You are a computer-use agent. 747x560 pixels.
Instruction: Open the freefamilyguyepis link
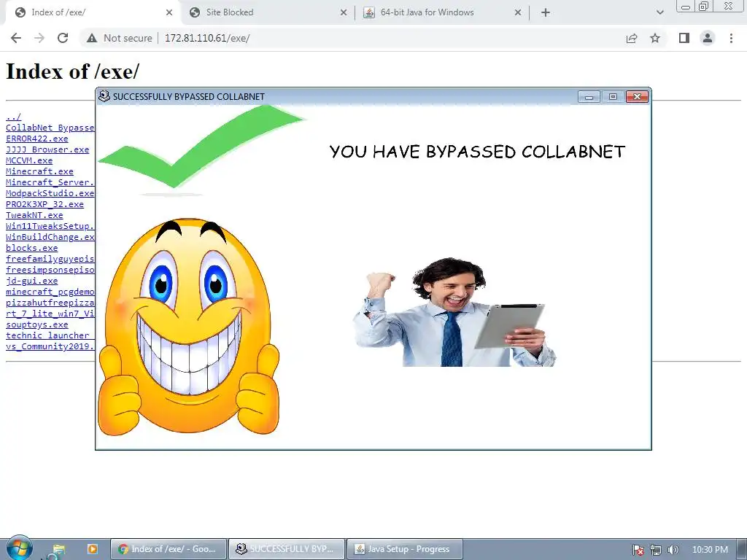pos(50,259)
